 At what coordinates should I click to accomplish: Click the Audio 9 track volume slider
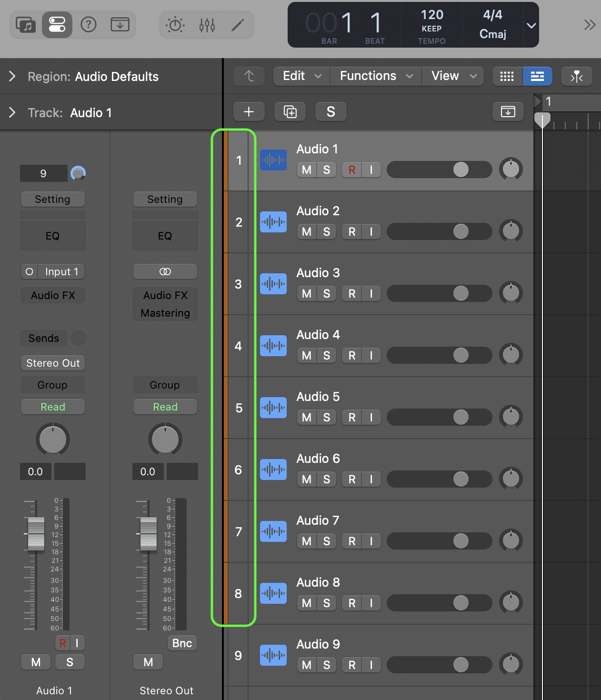(440, 665)
